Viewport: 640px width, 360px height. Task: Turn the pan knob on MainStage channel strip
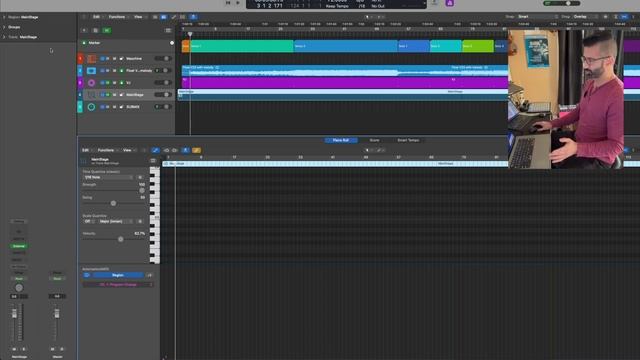19,288
